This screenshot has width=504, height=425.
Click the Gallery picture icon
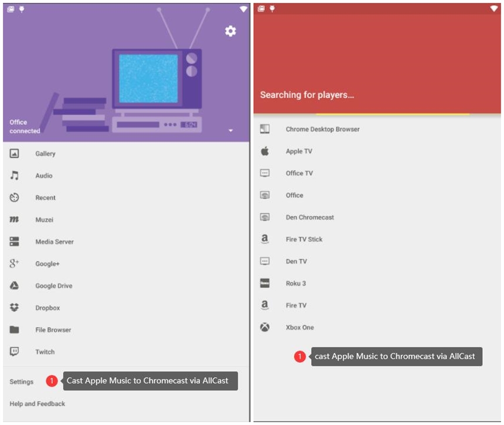pos(14,154)
